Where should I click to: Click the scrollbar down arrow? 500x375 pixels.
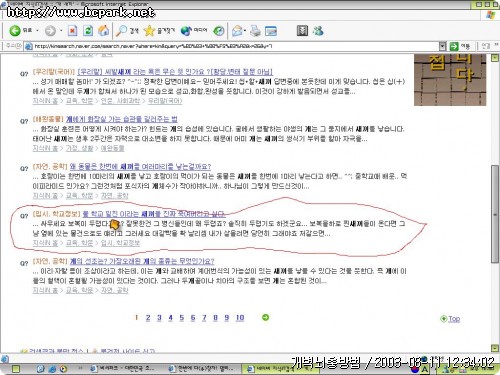(495, 348)
